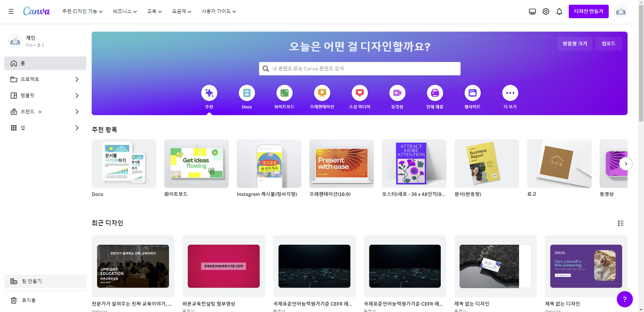
Task: Click the Canva content search field
Action: (359, 69)
